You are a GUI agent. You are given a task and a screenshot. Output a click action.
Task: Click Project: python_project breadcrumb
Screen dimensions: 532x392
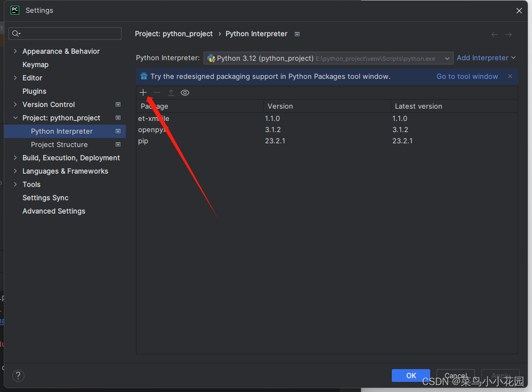pyautogui.click(x=174, y=34)
